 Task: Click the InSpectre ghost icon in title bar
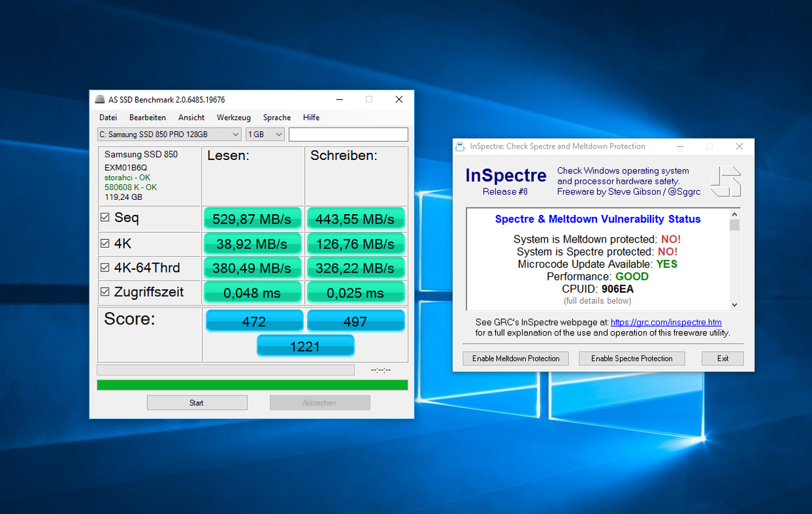pos(460,146)
